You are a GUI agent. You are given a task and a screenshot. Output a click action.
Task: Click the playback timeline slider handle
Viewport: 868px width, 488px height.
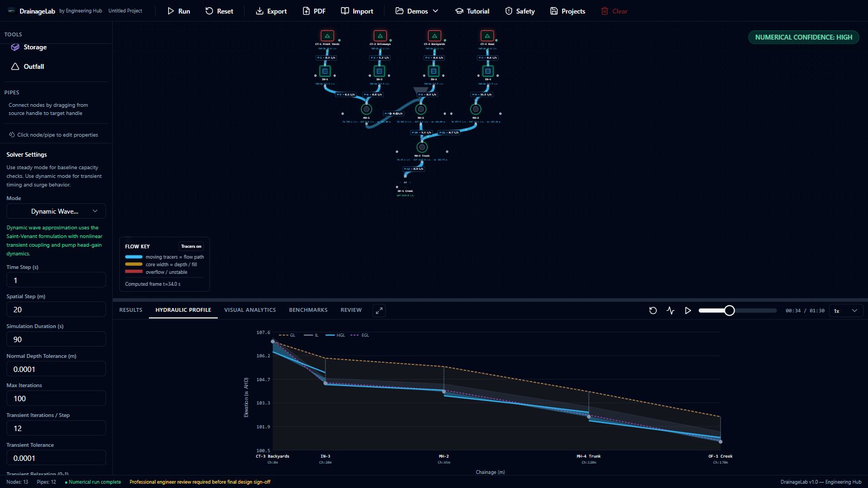coord(729,311)
